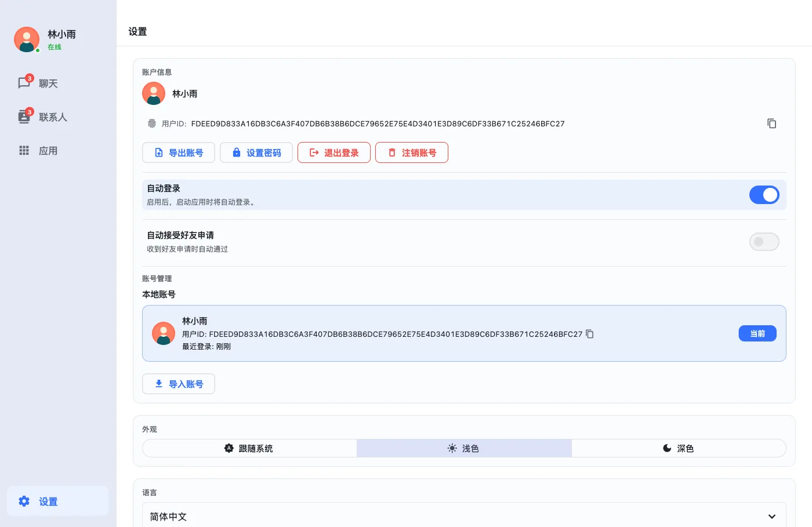Screen dimensions: 812x527
Task: Select 设置 in the sidebar
Action: 57,501
